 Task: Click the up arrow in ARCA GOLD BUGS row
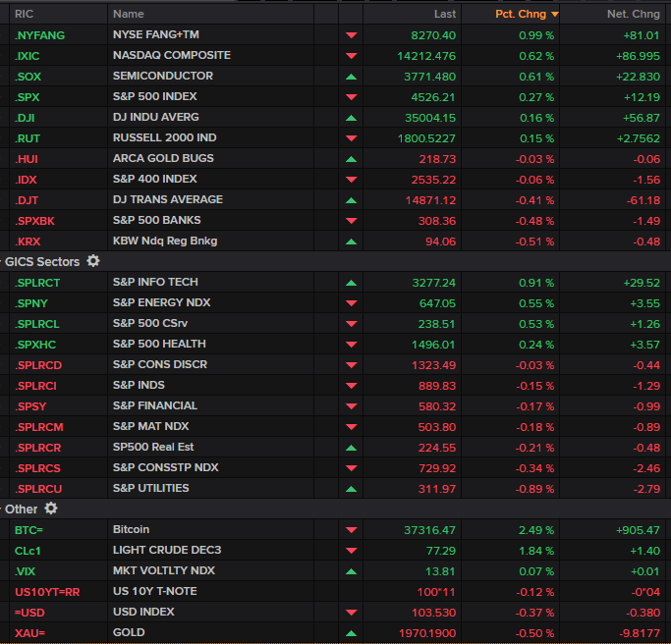click(352, 159)
